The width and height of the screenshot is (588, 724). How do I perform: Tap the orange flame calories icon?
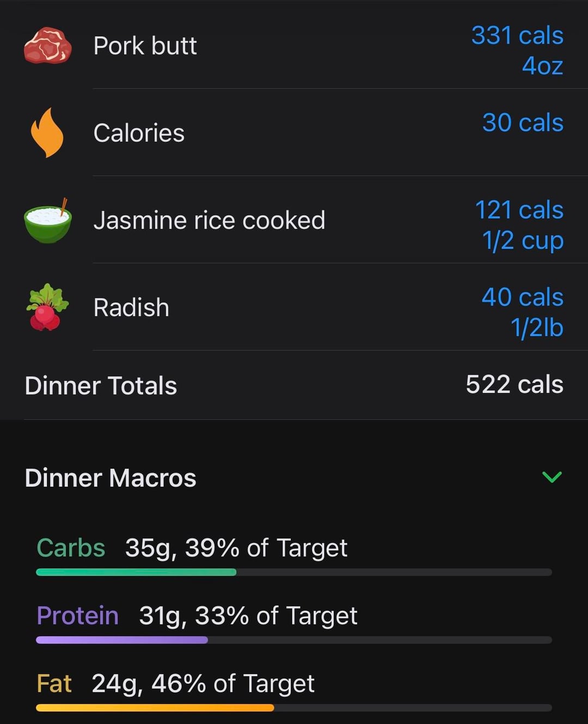point(47,133)
